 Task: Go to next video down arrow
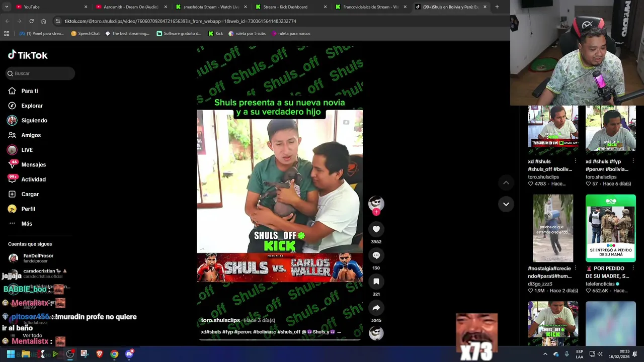(x=506, y=204)
